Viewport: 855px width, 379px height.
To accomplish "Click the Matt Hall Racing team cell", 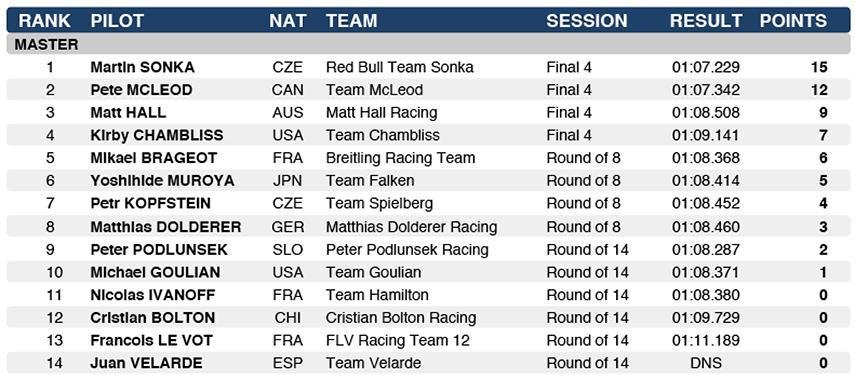I will tap(382, 113).
